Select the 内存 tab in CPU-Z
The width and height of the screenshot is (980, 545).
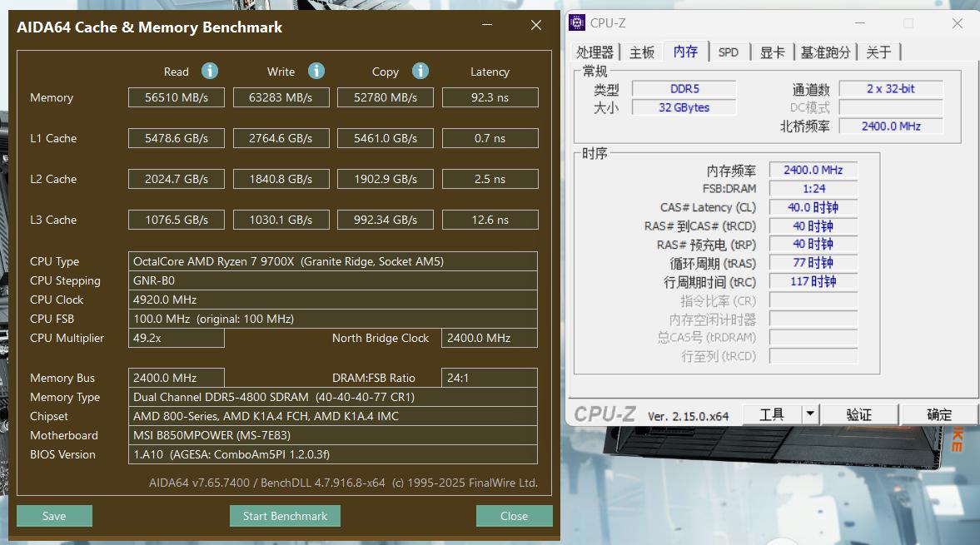tap(685, 52)
